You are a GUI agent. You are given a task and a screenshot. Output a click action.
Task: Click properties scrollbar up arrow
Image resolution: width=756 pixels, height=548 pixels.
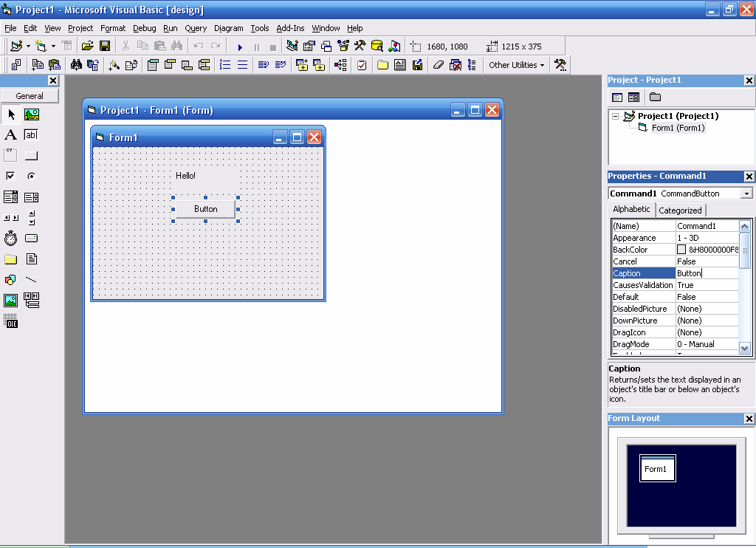(x=744, y=226)
